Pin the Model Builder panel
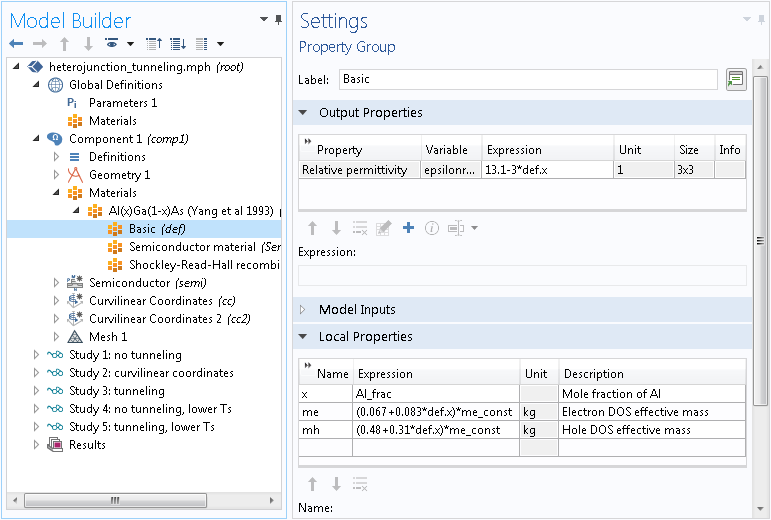 pyautogui.click(x=278, y=19)
